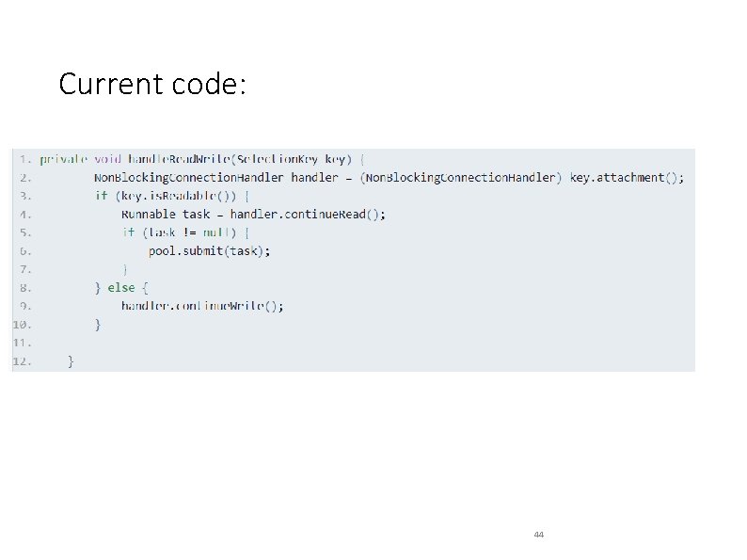Click the '} else {' line

[x=121, y=288]
